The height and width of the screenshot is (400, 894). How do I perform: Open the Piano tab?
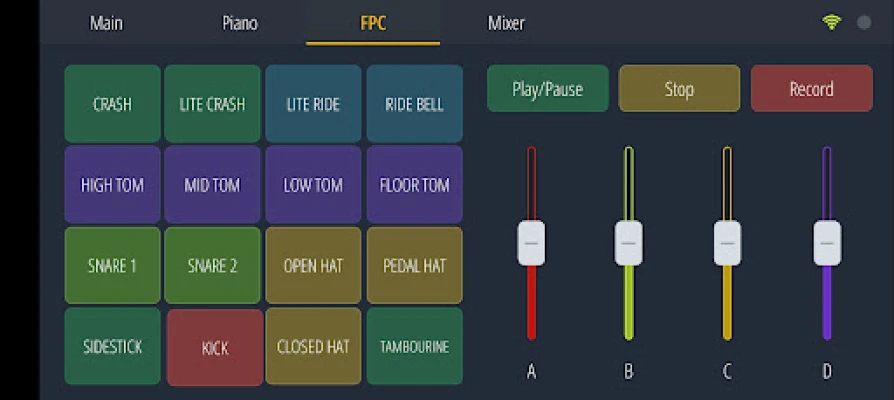click(239, 22)
